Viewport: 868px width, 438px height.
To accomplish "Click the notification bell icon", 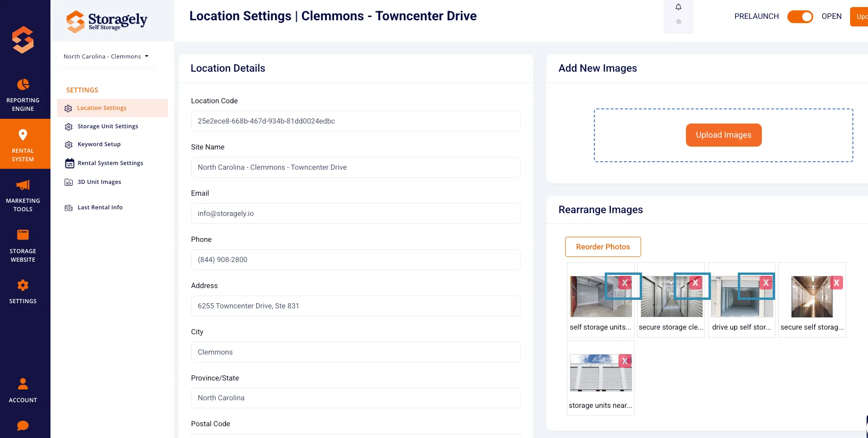I will 678,7.
